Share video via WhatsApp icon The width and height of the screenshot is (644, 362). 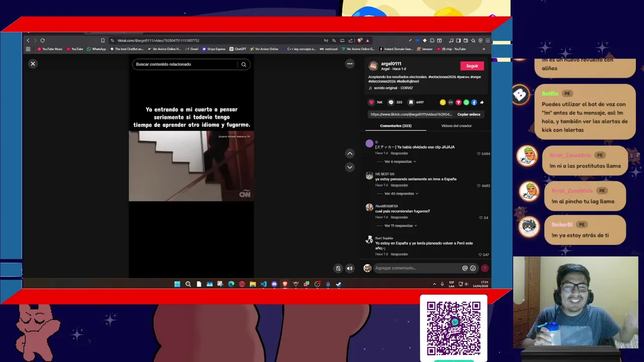click(x=466, y=102)
